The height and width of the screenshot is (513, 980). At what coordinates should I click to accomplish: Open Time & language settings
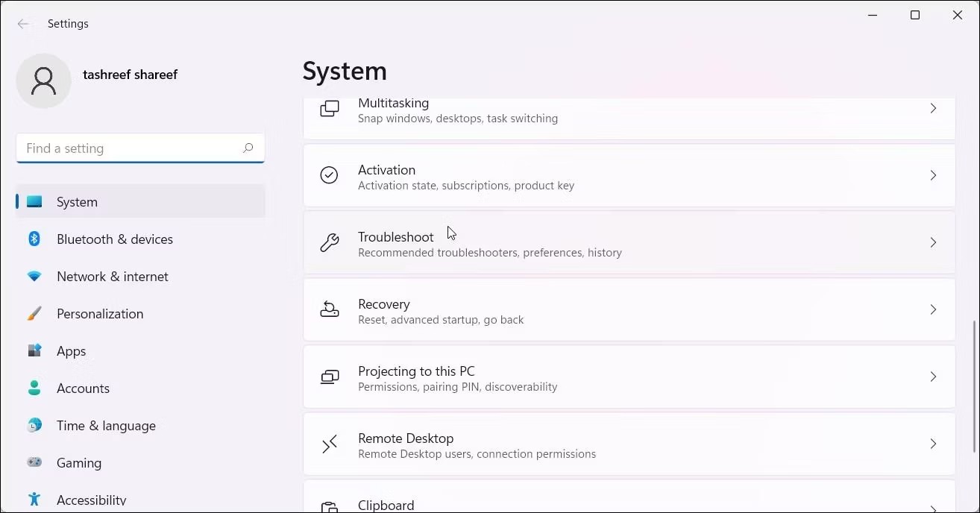(106, 425)
